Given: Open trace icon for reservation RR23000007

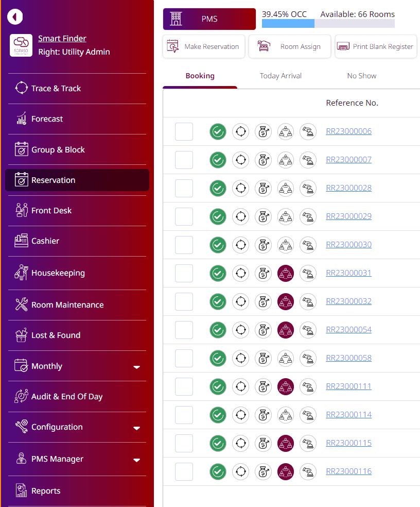Looking at the screenshot, I should [241, 160].
